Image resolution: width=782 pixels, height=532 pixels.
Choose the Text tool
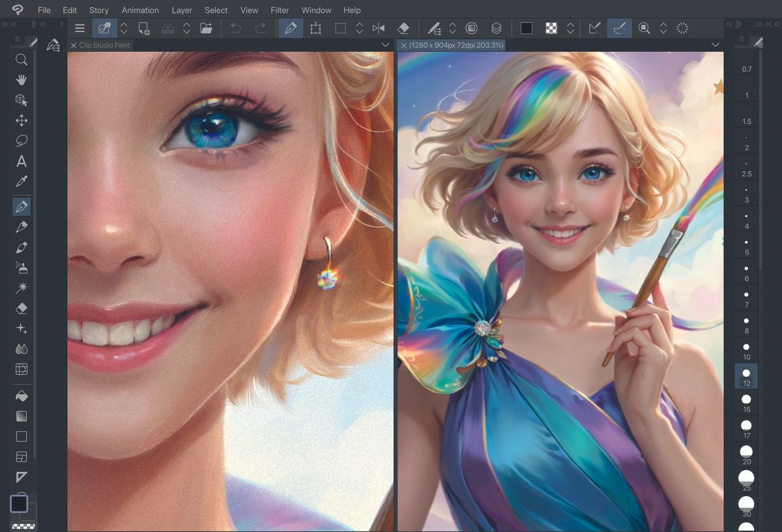pyautogui.click(x=22, y=161)
